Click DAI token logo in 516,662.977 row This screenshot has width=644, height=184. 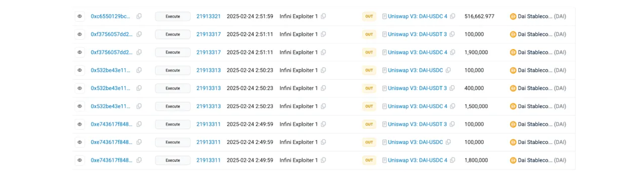click(x=513, y=16)
